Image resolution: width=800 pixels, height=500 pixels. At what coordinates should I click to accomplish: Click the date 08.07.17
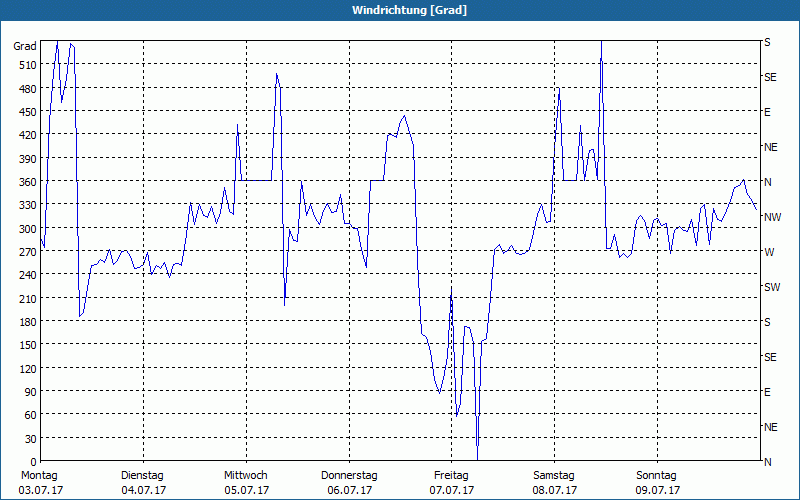pos(555,490)
